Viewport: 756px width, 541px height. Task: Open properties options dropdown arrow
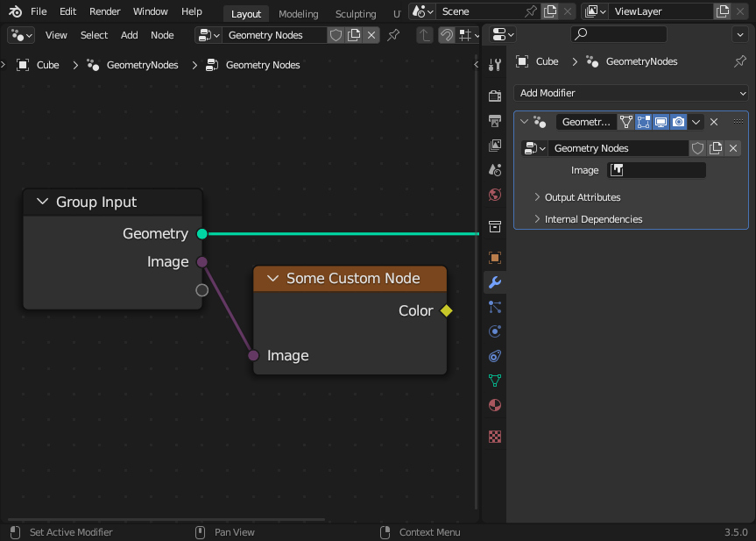click(x=739, y=34)
